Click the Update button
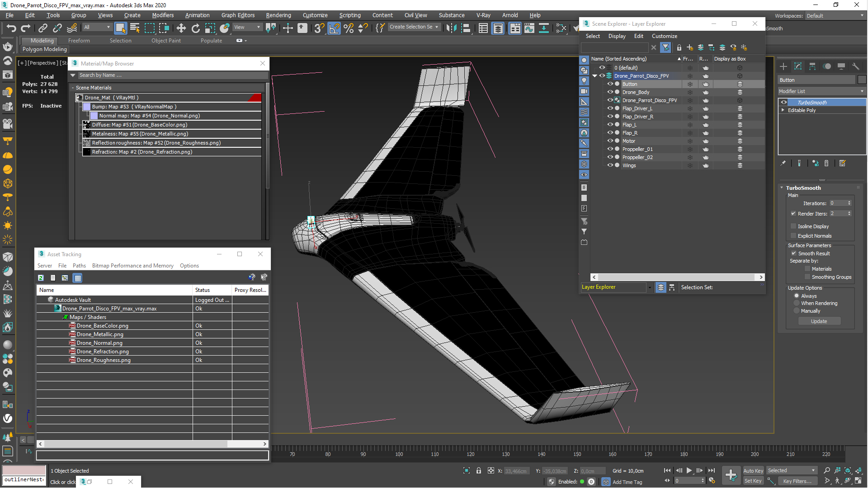Screen dimensions: 868x488 pos(819,321)
